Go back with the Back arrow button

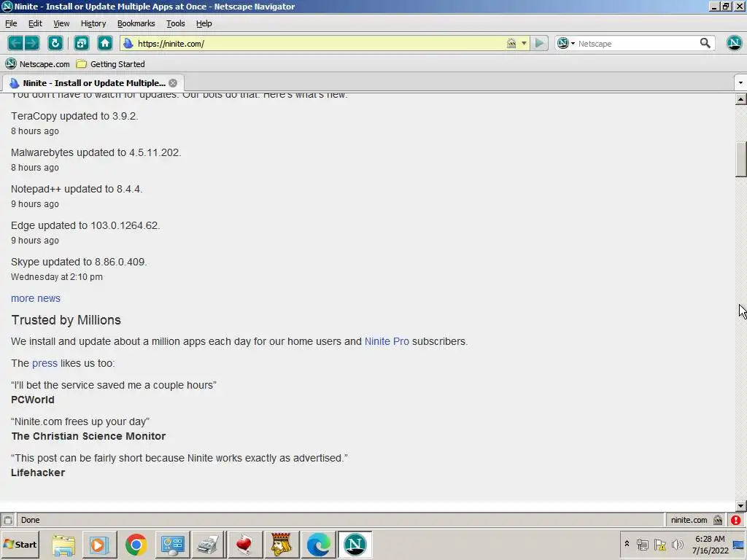[15, 43]
